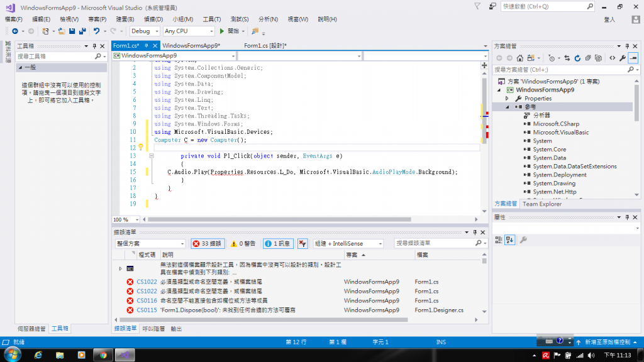
Task: Click the Navigate Backward arrow in toolbar
Action: pos(15,31)
